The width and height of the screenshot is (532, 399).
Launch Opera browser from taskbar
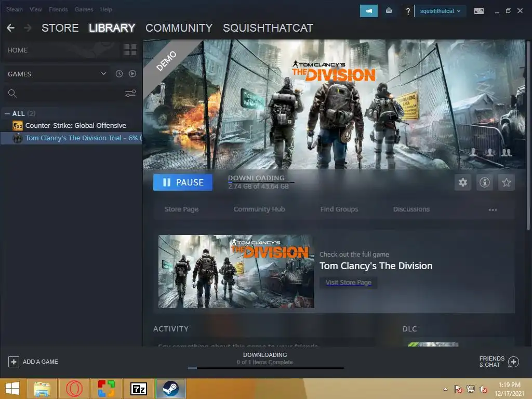pos(74,389)
